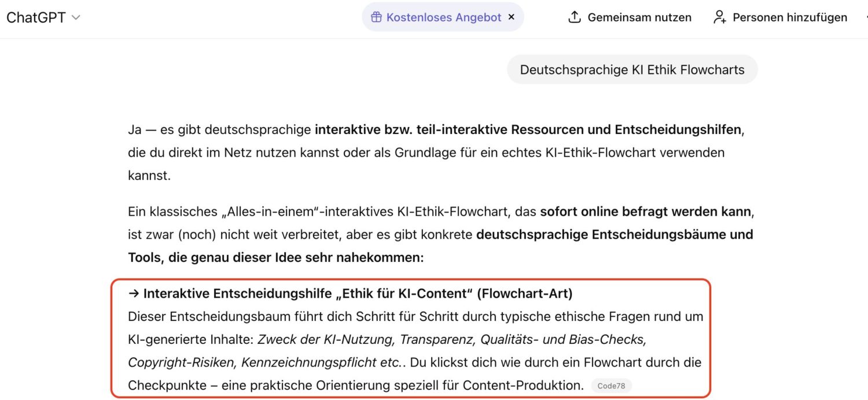Click the Gemeinsam nutzen button

630,17
